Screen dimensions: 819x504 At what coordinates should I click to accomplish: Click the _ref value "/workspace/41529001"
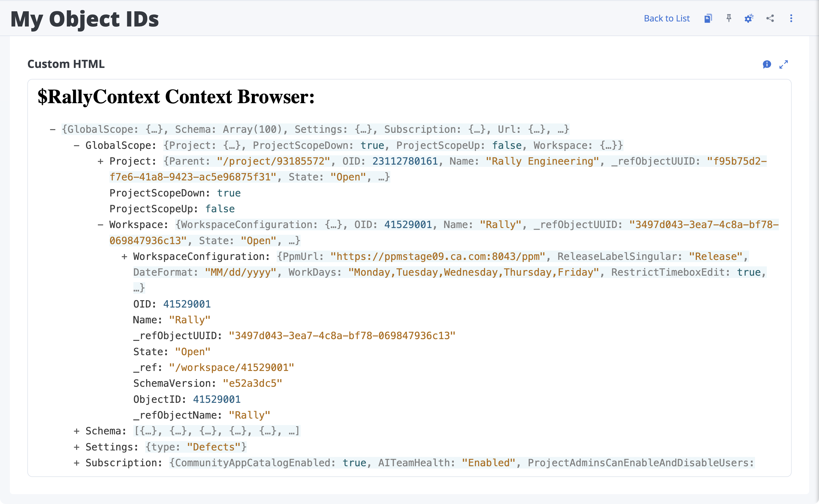coord(232,368)
